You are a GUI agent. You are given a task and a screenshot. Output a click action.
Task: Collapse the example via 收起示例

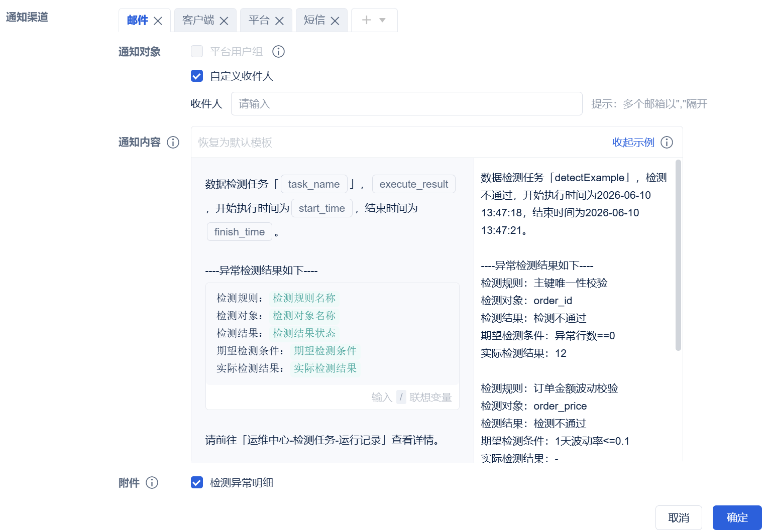click(633, 143)
